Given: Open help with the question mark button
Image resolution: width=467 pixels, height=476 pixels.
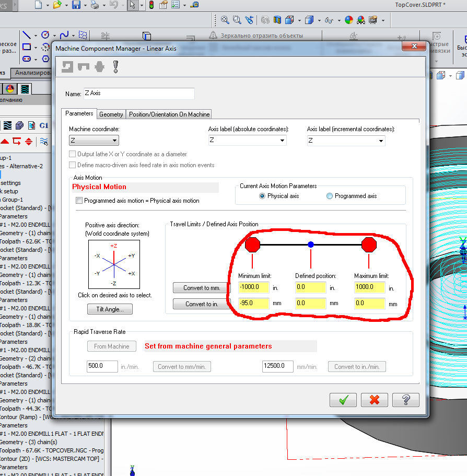Looking at the screenshot, I should pos(405,400).
